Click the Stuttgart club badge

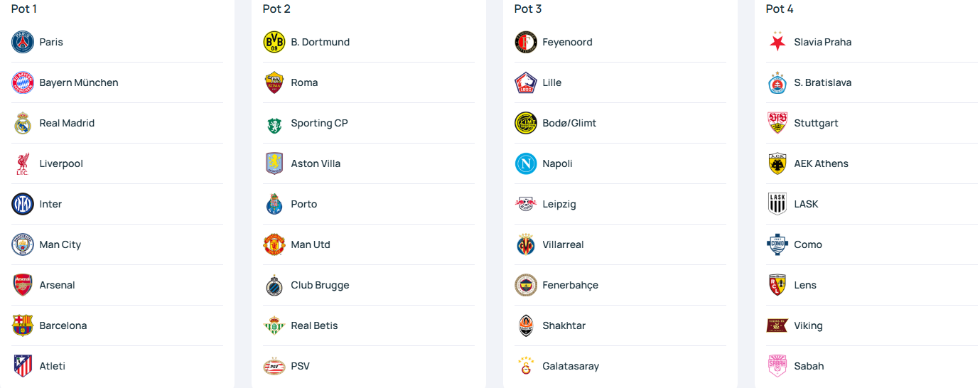tap(777, 123)
